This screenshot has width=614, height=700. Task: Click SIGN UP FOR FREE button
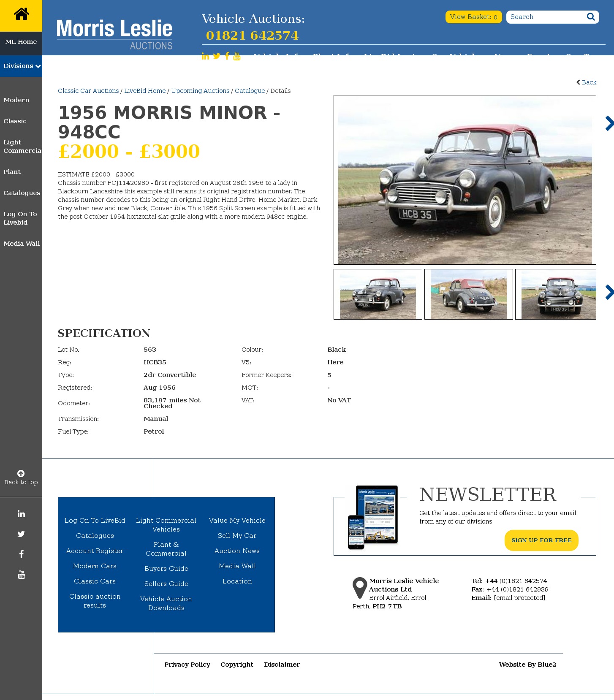coord(541,540)
